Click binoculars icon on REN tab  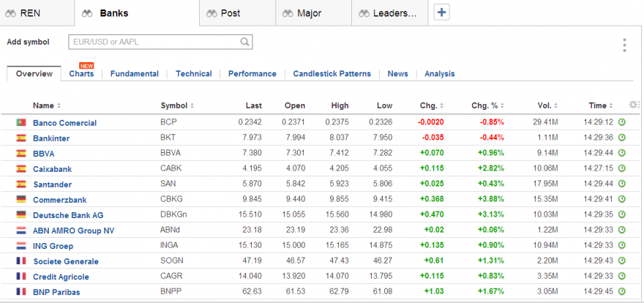11,14
